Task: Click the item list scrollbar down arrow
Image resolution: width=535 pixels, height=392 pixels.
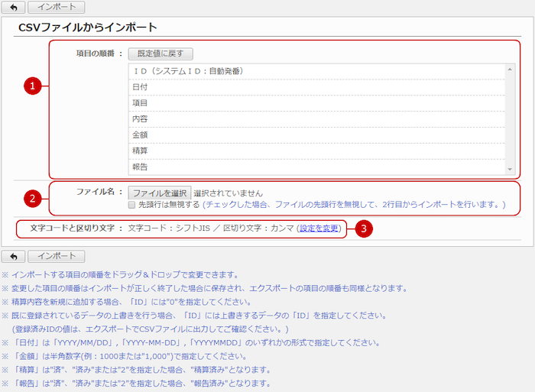Action: tap(509, 169)
